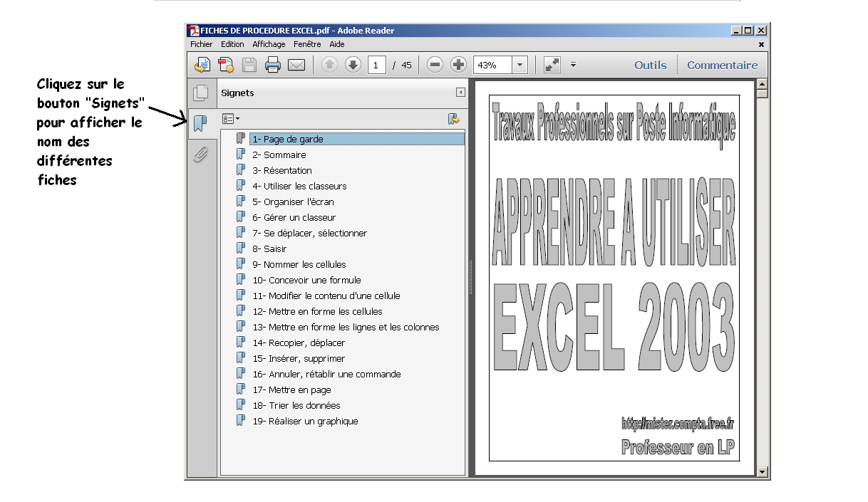Open the Edition menu
The width and height of the screenshot is (868, 502).
[232, 44]
